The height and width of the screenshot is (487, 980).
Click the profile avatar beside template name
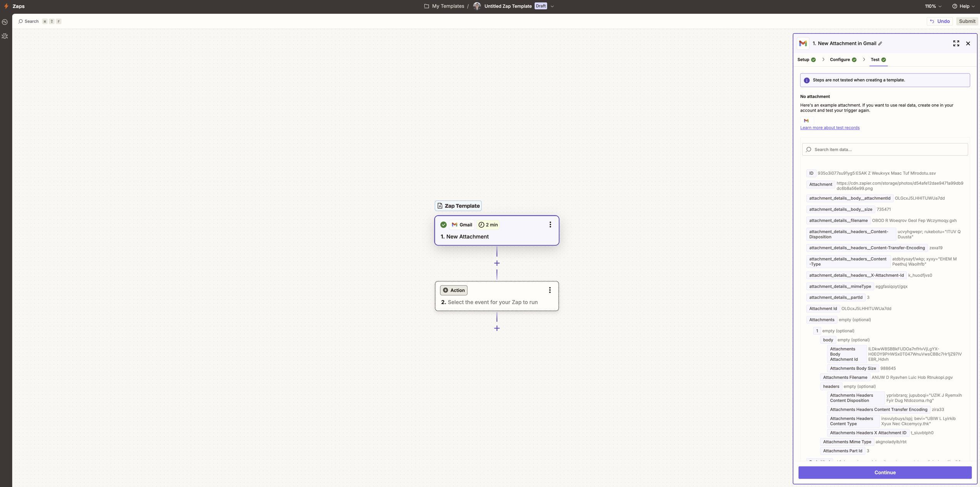[477, 6]
